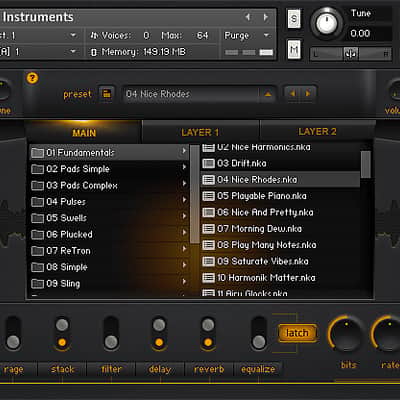Click the Mute M button

294,49
